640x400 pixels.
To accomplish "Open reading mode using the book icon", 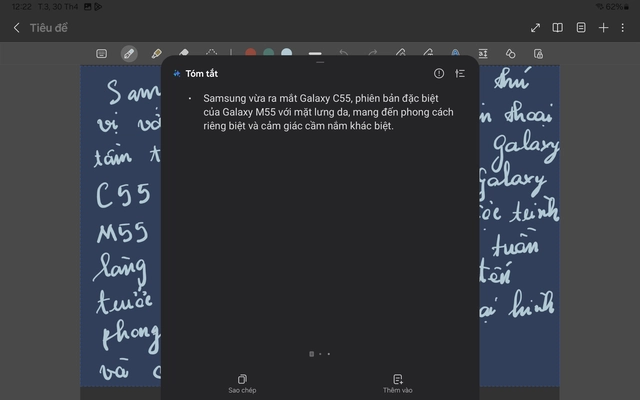I will tap(558, 28).
